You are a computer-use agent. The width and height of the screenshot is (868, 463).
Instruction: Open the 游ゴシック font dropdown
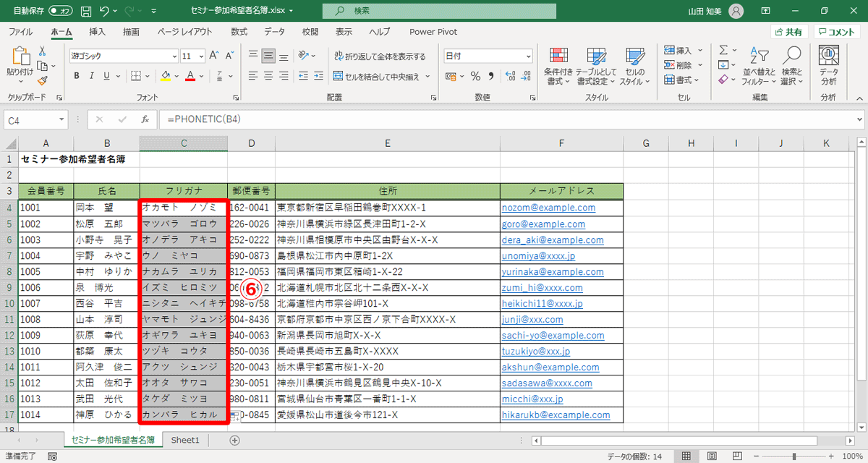(174, 56)
